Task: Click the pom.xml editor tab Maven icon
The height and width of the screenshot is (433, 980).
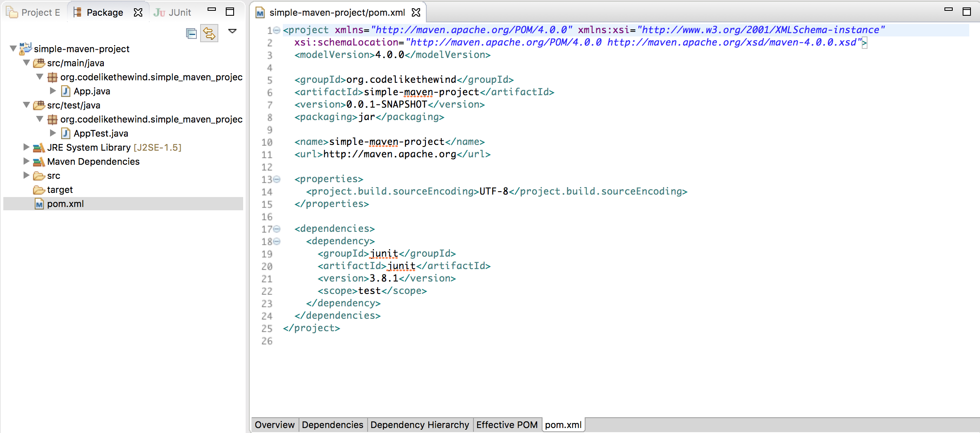Action: click(x=260, y=13)
